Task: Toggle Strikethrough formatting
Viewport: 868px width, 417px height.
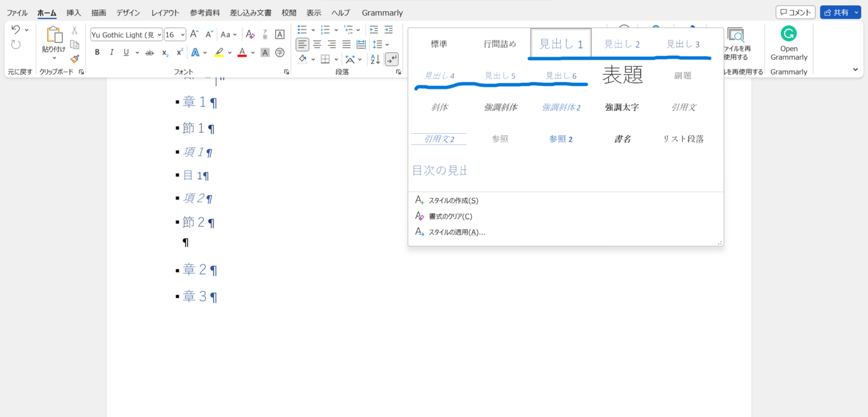Action: click(150, 53)
